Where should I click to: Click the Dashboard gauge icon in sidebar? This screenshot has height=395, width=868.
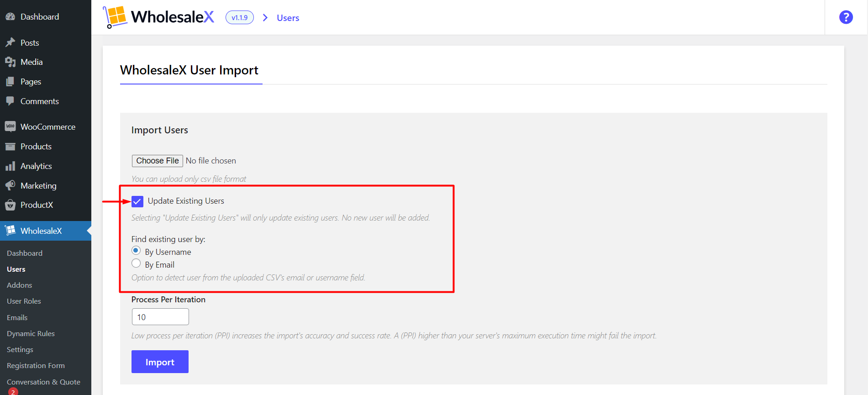10,17
